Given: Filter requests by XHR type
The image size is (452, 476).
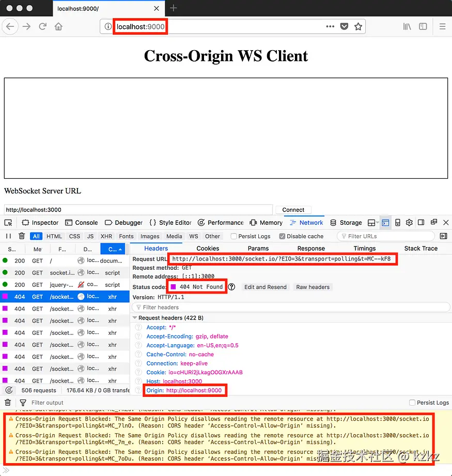Looking at the screenshot, I should coord(106,236).
